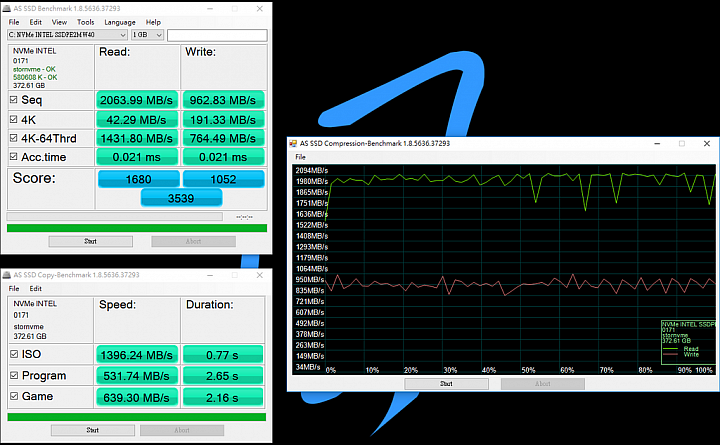Expand the drive selection dropdown (NVMe INTEL)

[x=67, y=35]
